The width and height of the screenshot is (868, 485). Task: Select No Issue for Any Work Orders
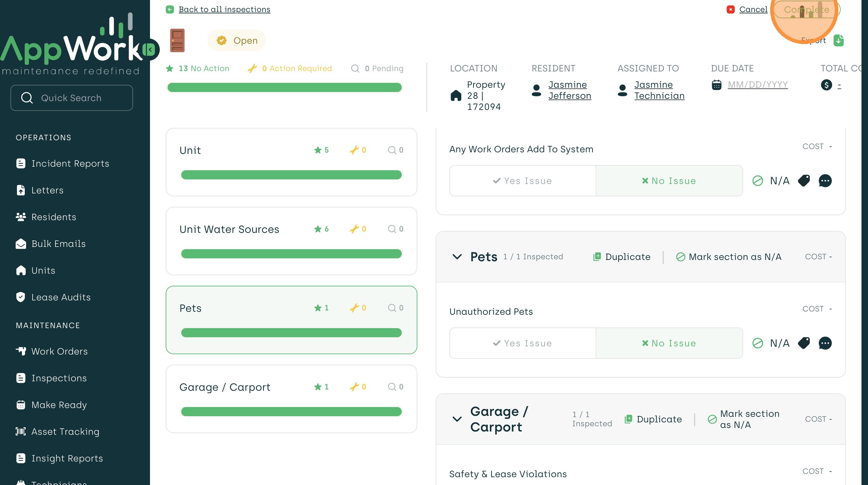coord(669,181)
